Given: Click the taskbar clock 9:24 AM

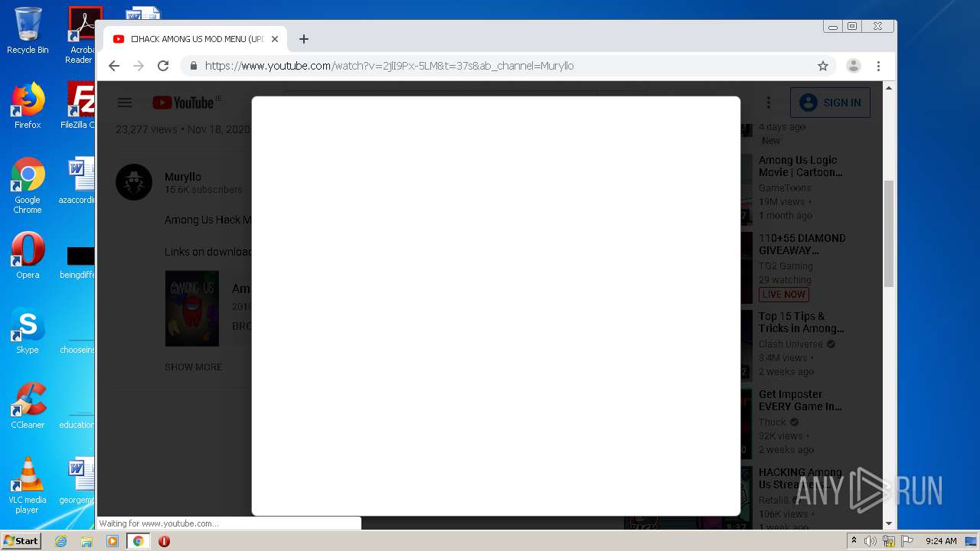Looking at the screenshot, I should tap(941, 541).
